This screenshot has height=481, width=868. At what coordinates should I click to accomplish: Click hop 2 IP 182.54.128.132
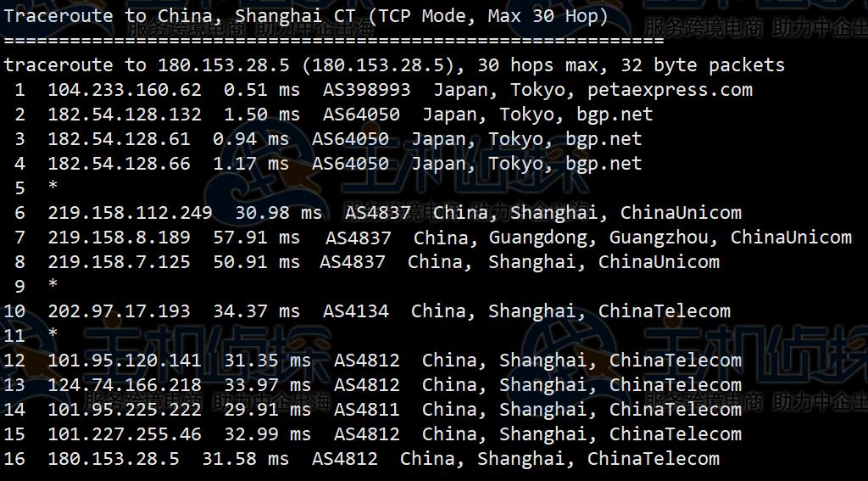pos(125,115)
